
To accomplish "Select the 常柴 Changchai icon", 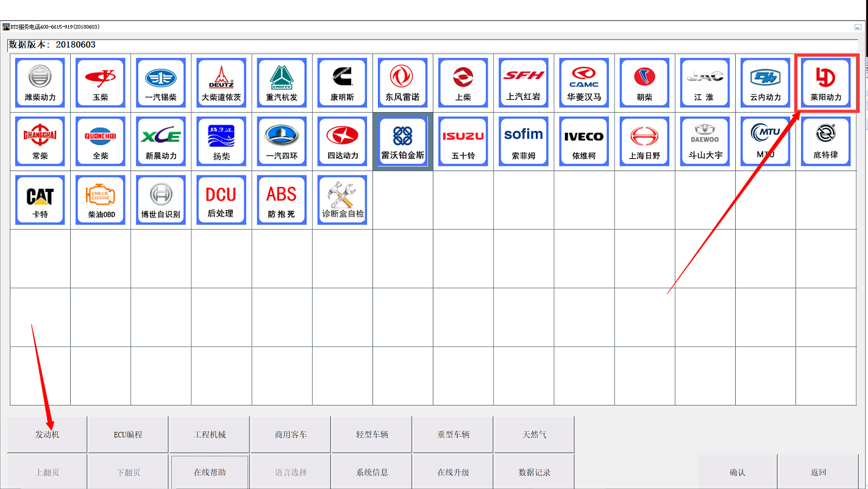I will click(x=40, y=141).
